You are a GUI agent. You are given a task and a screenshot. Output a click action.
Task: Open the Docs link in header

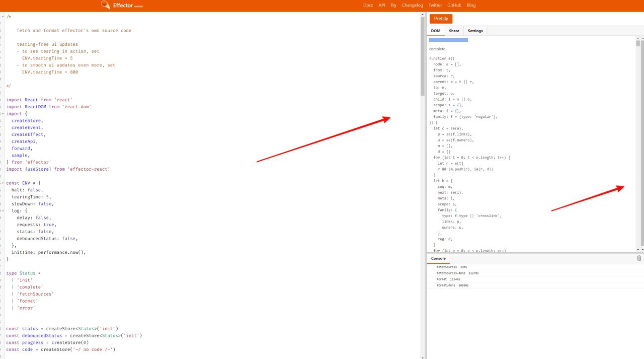click(368, 5)
